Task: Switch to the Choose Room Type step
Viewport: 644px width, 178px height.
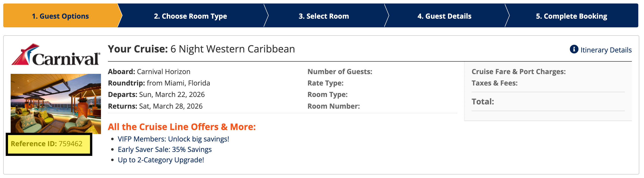Action: (x=190, y=16)
